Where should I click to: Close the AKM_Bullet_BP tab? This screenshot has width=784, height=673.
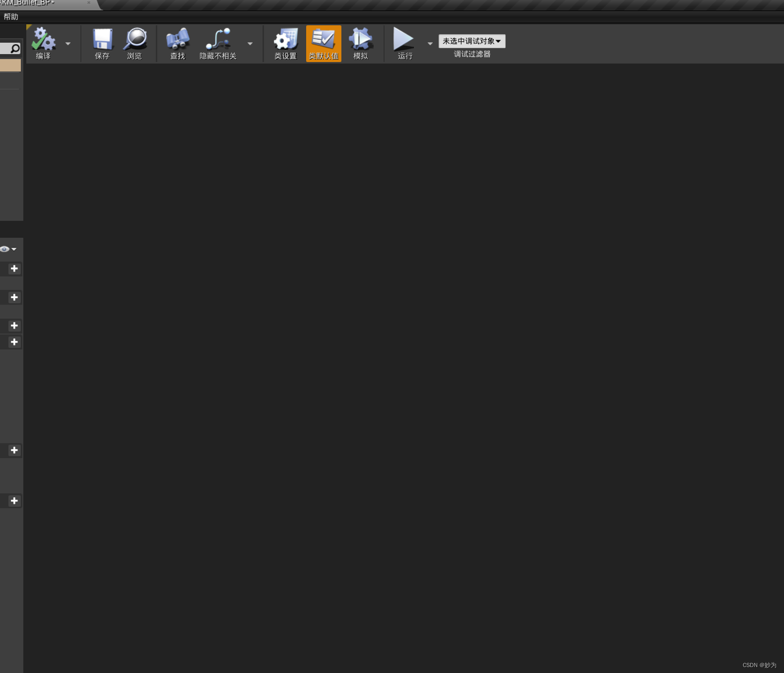tap(89, 3)
